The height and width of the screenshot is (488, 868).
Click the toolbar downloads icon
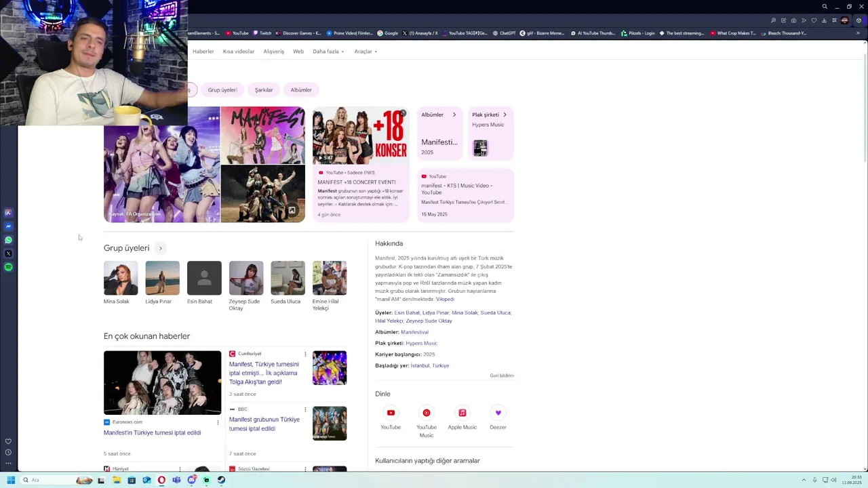click(x=824, y=20)
